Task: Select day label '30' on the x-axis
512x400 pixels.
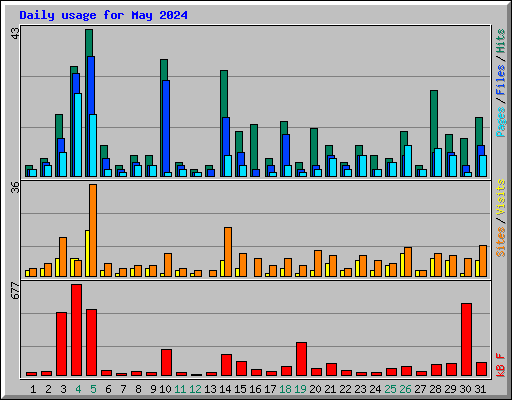Action: [x=465, y=389]
